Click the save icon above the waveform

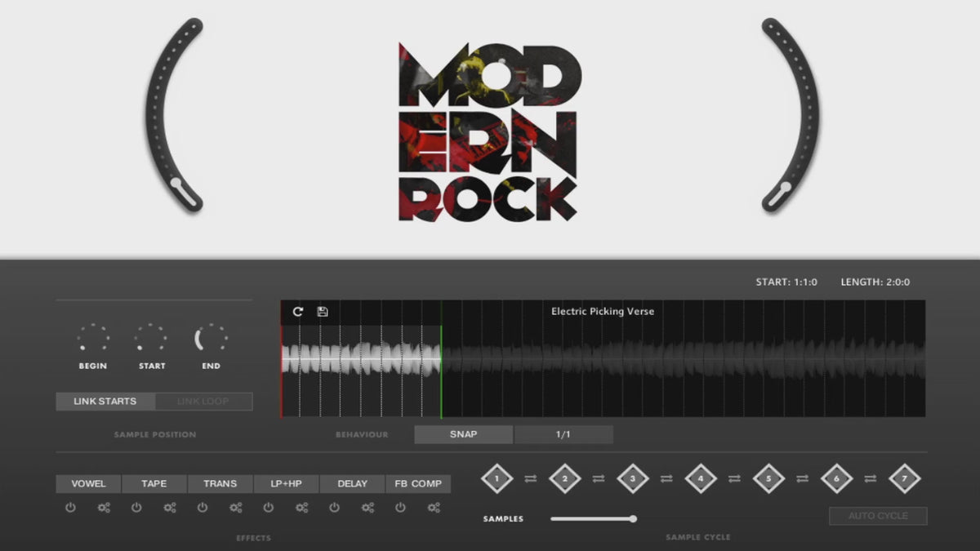pos(323,312)
